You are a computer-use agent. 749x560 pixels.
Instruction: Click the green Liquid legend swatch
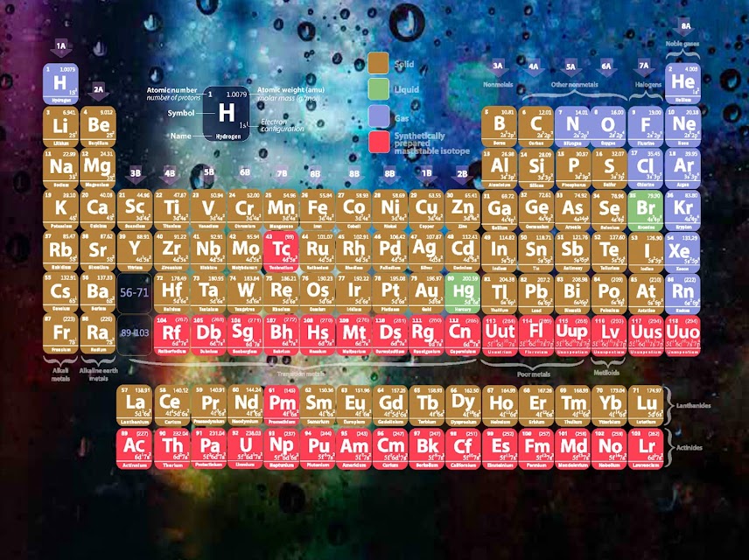(378, 89)
